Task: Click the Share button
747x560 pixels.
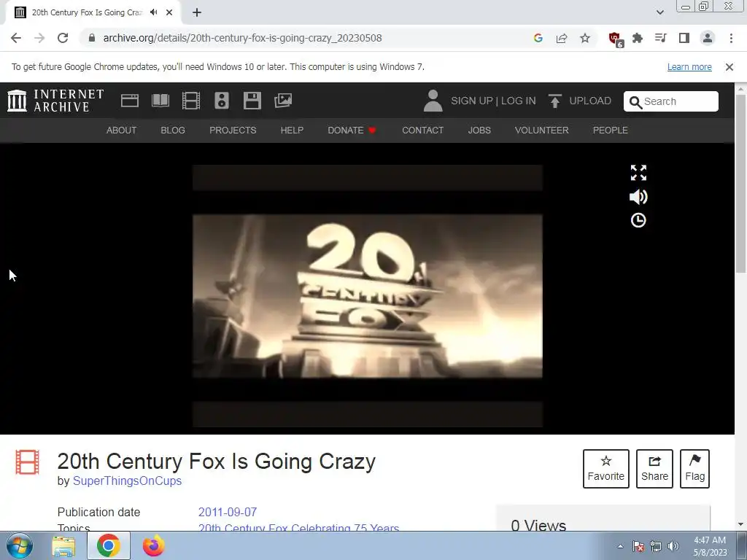Action: point(654,469)
